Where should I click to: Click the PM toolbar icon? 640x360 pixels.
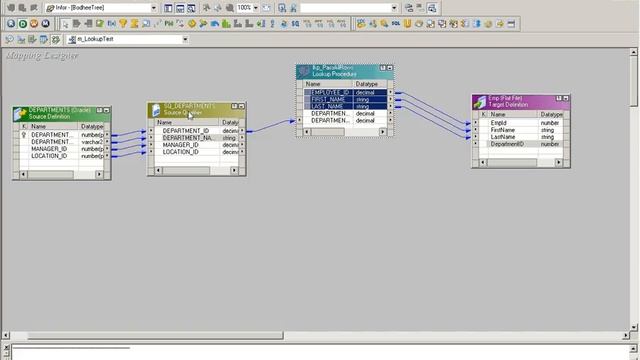click(x=169, y=24)
